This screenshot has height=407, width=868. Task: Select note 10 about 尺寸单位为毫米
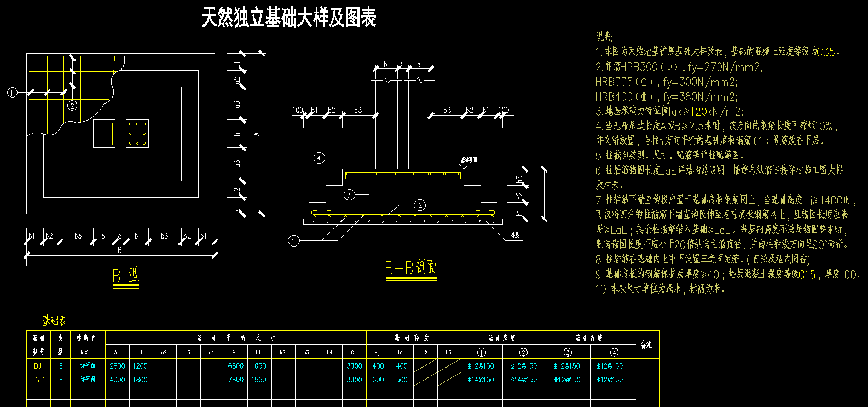click(660, 288)
